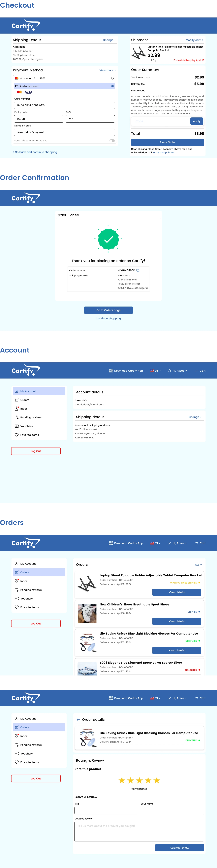
Task: Expand View more under Payment Method
Action: tap(108, 70)
